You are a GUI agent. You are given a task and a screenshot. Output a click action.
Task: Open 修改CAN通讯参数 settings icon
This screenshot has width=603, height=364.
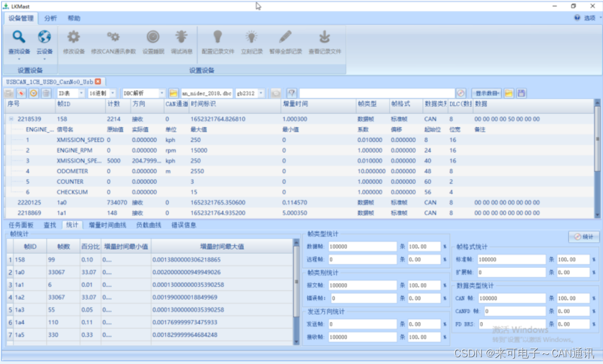tap(113, 37)
